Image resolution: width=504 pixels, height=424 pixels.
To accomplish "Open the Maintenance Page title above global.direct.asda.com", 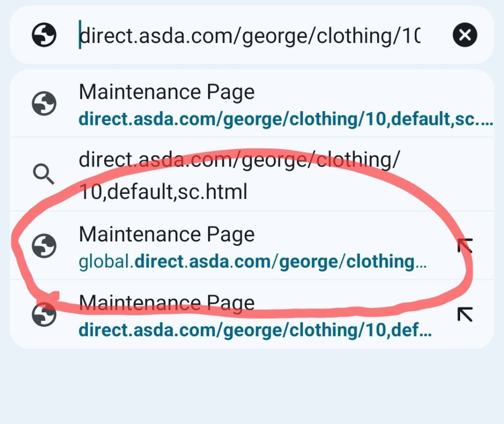I will pos(166,234).
